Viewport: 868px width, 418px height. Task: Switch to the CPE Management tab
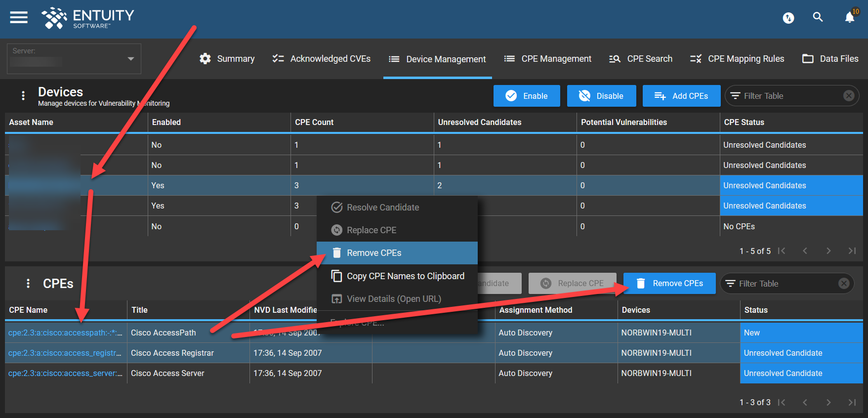[548, 59]
